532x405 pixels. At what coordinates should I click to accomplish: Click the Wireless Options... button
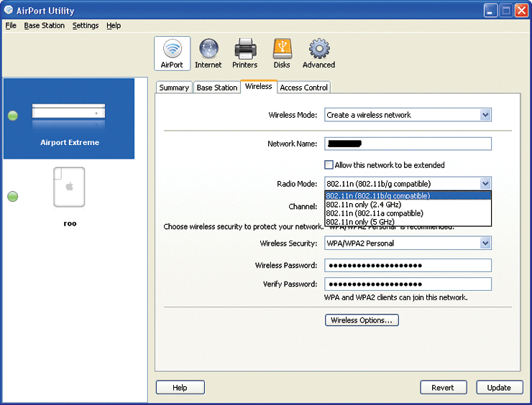click(362, 320)
